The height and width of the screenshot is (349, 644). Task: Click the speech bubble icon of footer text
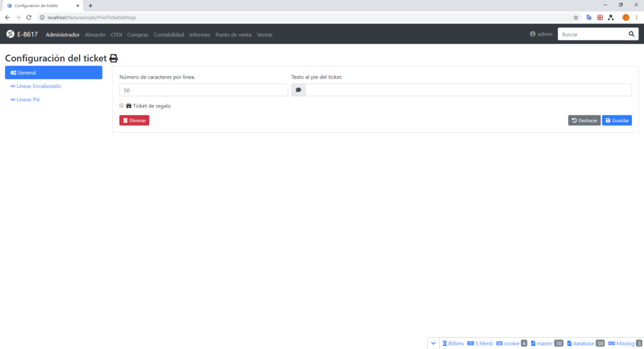(x=299, y=90)
